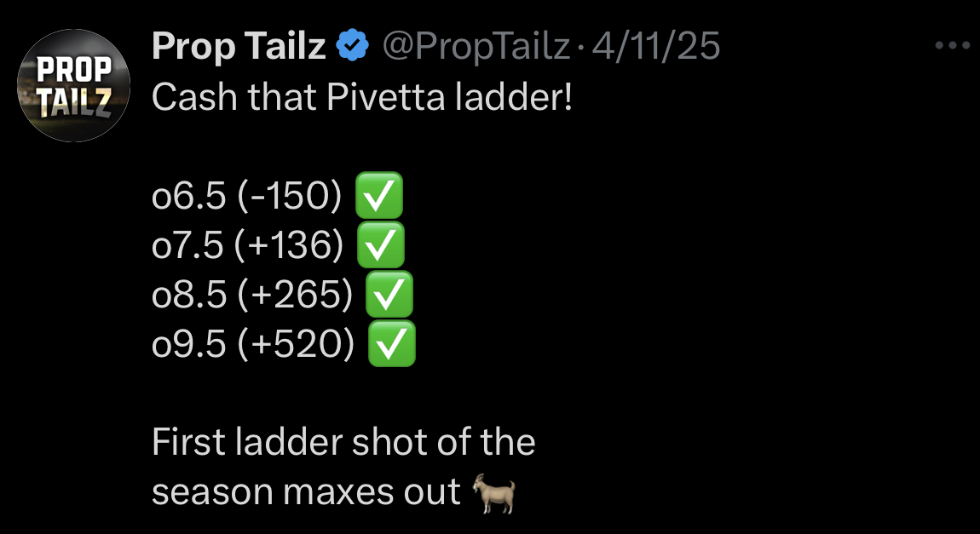Click the green checkmark next to o8.5

click(x=389, y=294)
